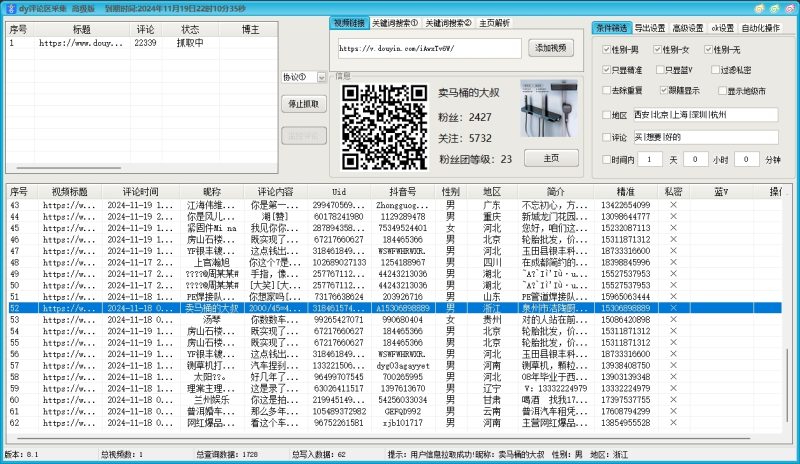The image size is (800, 464).
Task: Open the ok设置 tab
Action: pos(722,28)
